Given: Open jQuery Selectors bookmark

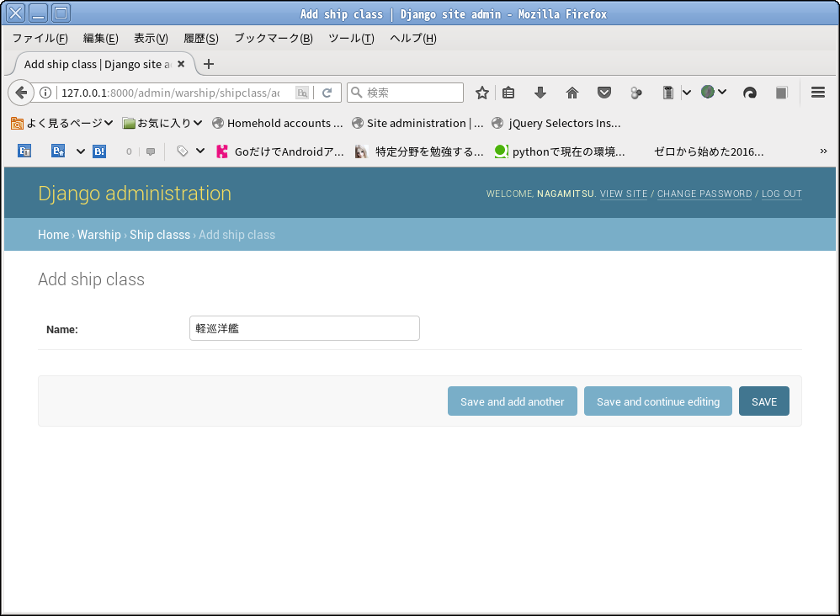Looking at the screenshot, I should [556, 123].
